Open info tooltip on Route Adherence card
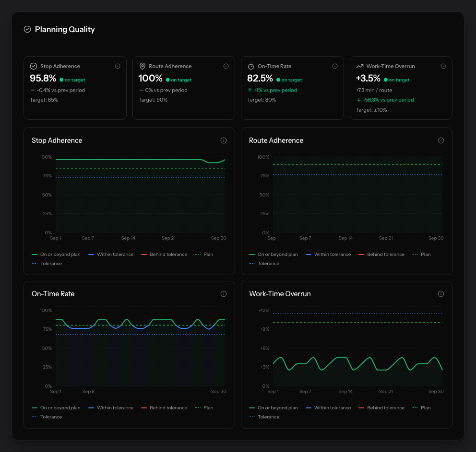This screenshot has height=452, width=476. (x=226, y=66)
